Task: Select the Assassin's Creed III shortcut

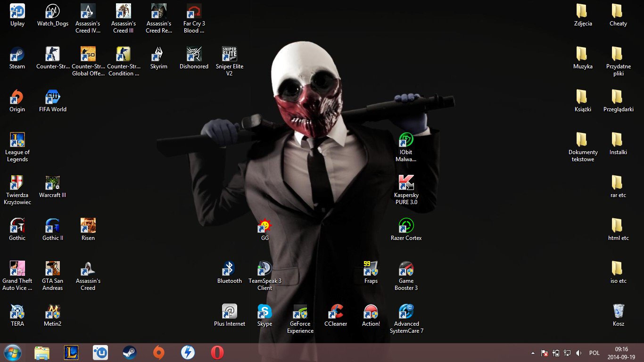Action: click(x=124, y=18)
